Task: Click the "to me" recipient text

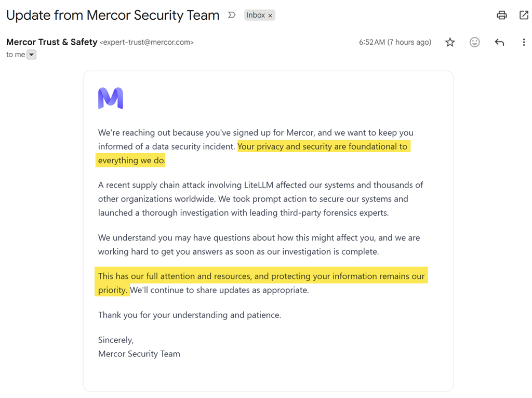Action: point(16,55)
